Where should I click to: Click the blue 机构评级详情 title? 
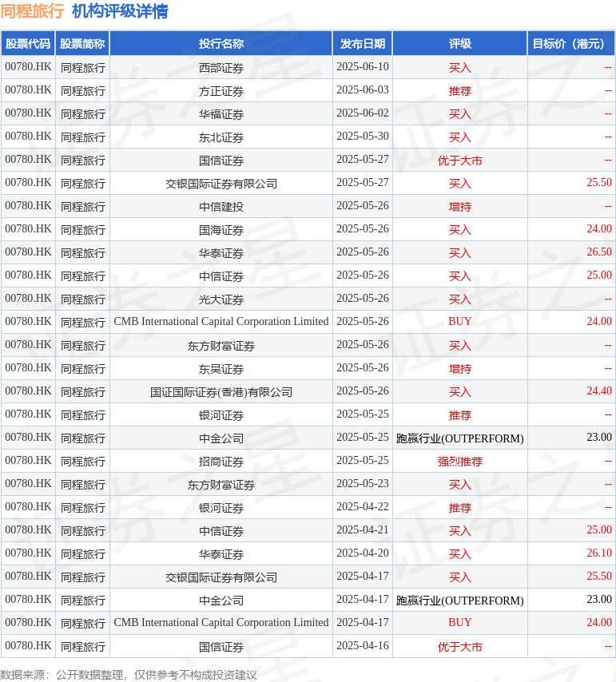click(x=120, y=11)
